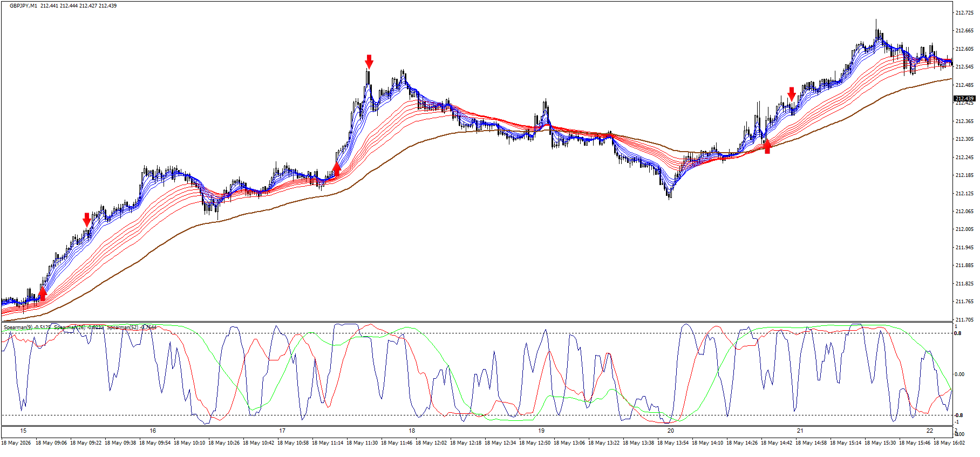Click the GBPJPY,M1 chart title label
Image resolution: width=980 pixels, height=457 pixels.
coord(23,6)
